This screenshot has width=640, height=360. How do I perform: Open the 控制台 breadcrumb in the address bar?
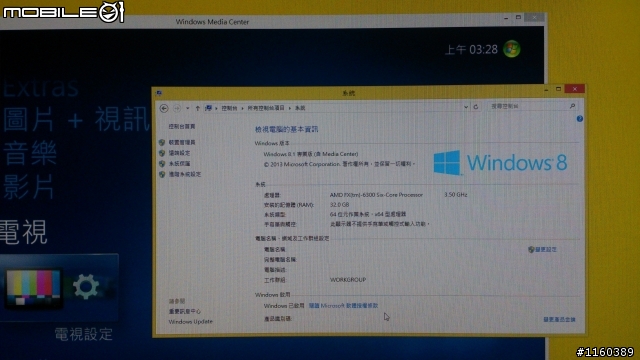(229, 108)
